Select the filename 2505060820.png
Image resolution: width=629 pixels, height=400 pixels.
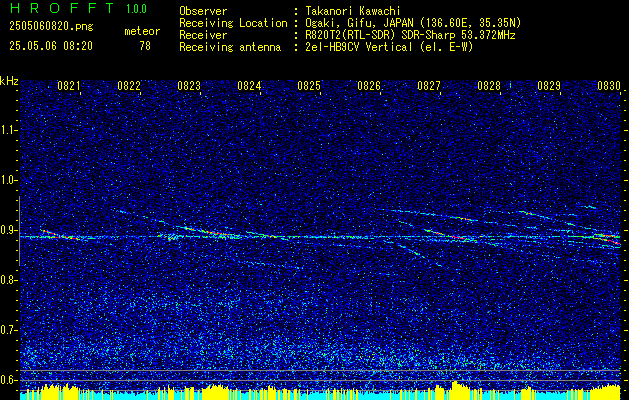pyautogui.click(x=51, y=27)
